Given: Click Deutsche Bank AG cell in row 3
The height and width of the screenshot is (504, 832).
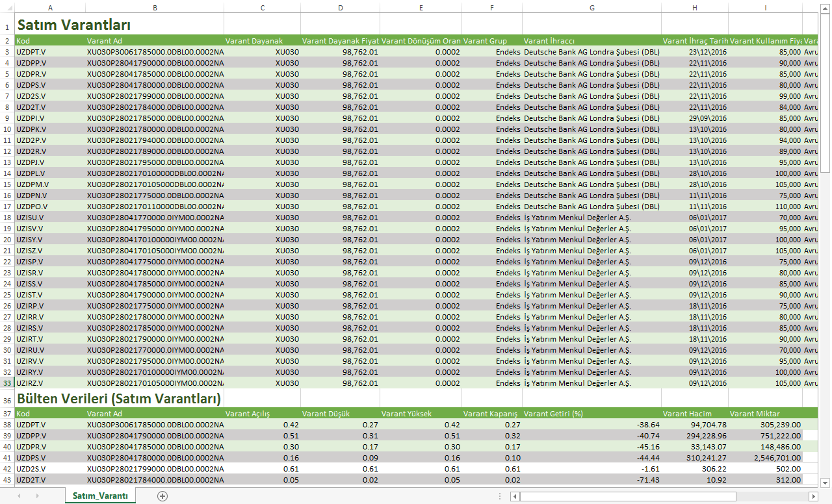Looking at the screenshot, I should (x=592, y=51).
